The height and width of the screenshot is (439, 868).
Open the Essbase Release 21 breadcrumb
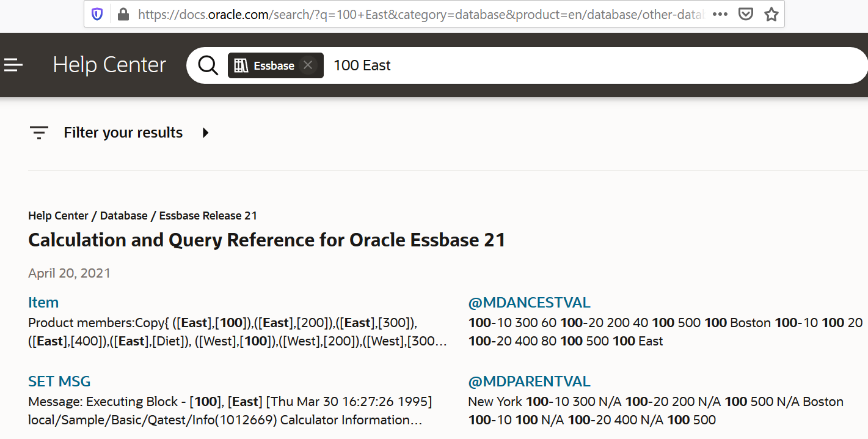pos(208,215)
